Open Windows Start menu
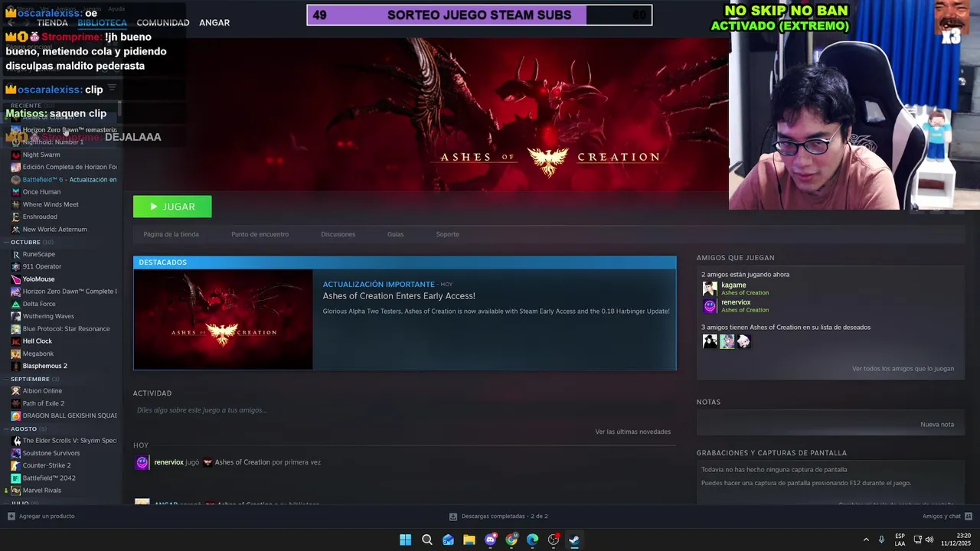The height and width of the screenshot is (551, 980). 405,540
